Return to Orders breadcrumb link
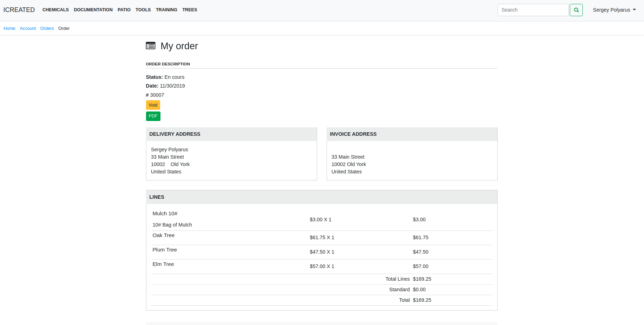 coord(47,28)
